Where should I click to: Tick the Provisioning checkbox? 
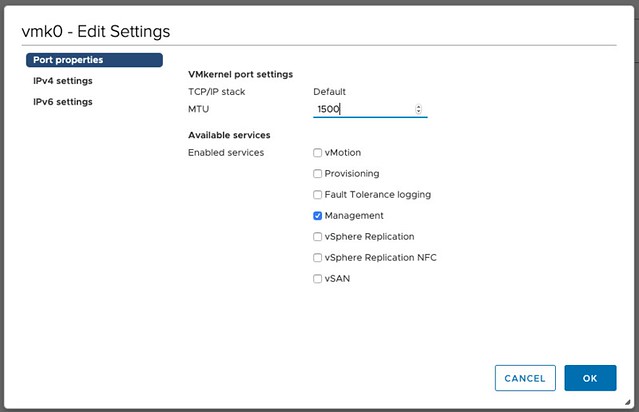point(317,174)
